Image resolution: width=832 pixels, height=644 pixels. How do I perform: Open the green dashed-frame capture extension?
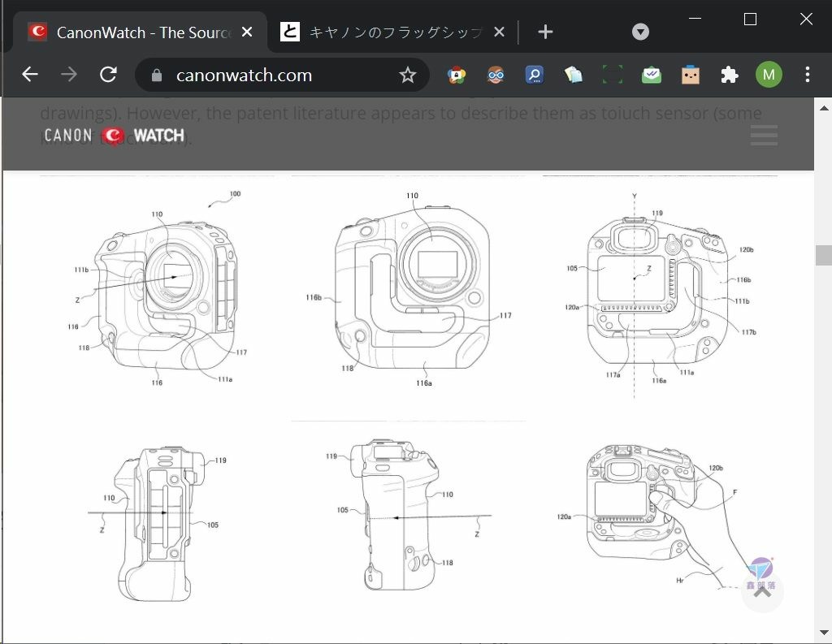(613, 75)
